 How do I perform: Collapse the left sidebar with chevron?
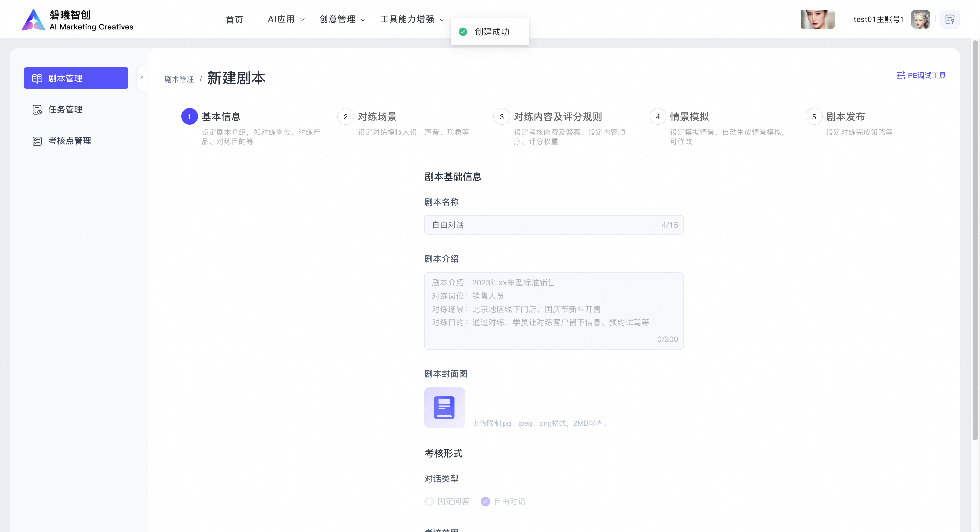142,78
